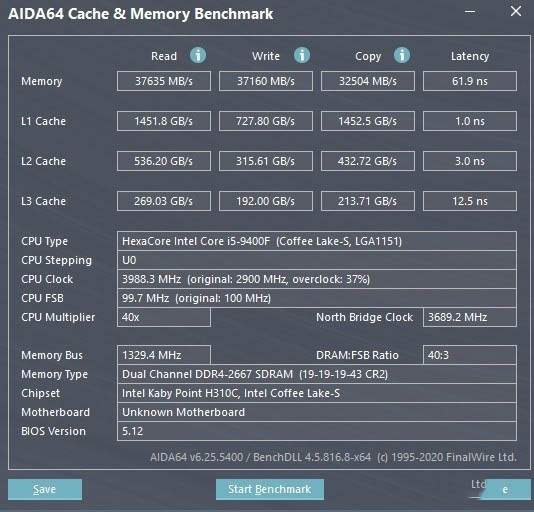Image resolution: width=534 pixels, height=512 pixels.
Task: Click the Copy info icon
Action: pyautogui.click(x=402, y=55)
